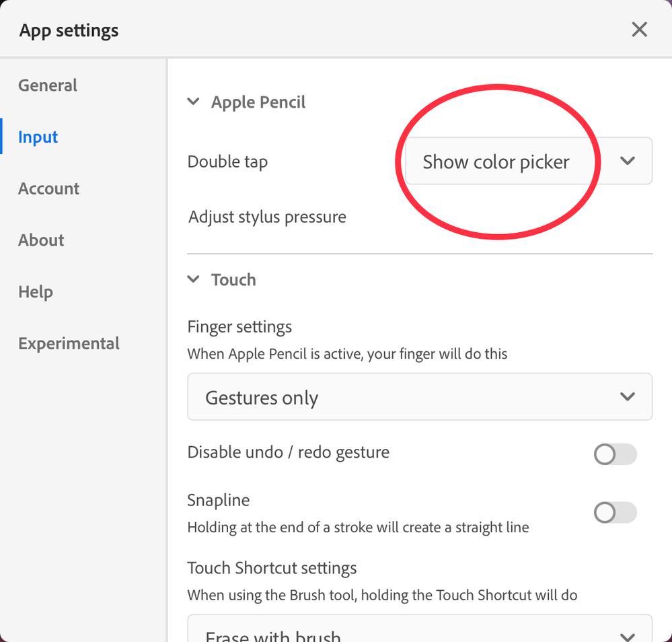This screenshot has width=672, height=642.
Task: Click the Touch section header label
Action: [233, 280]
